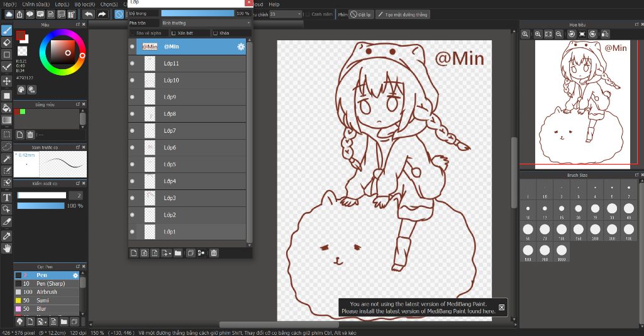This screenshot has width=644, height=336.
Task: Zoom in on the navigator panel
Action: point(538,34)
